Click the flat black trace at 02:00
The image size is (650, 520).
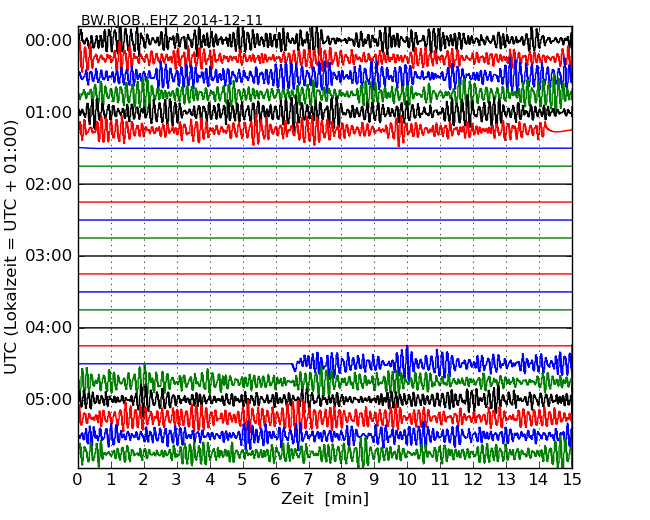[325, 184]
